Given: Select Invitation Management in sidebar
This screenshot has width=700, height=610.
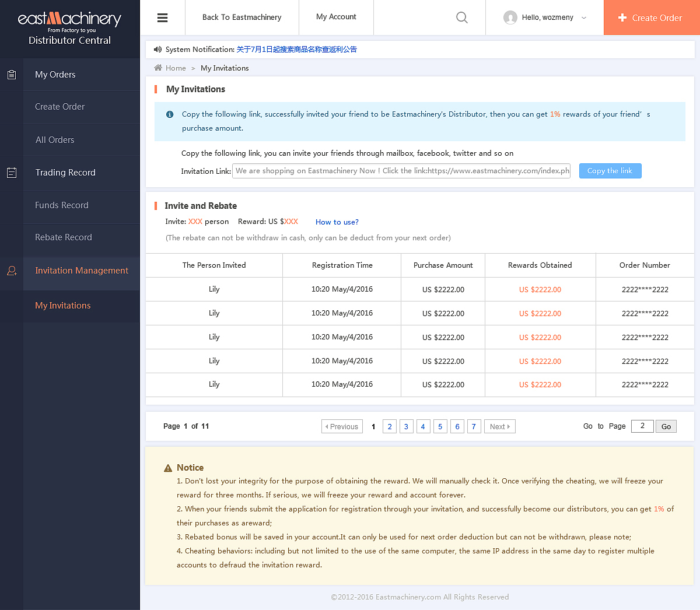Looking at the screenshot, I should [82, 271].
